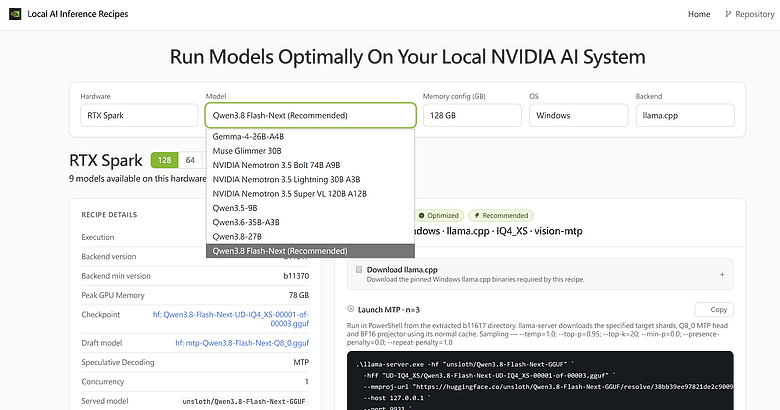Open the Backend dropdown showing llama.cpp
780x410 pixels.
685,115
